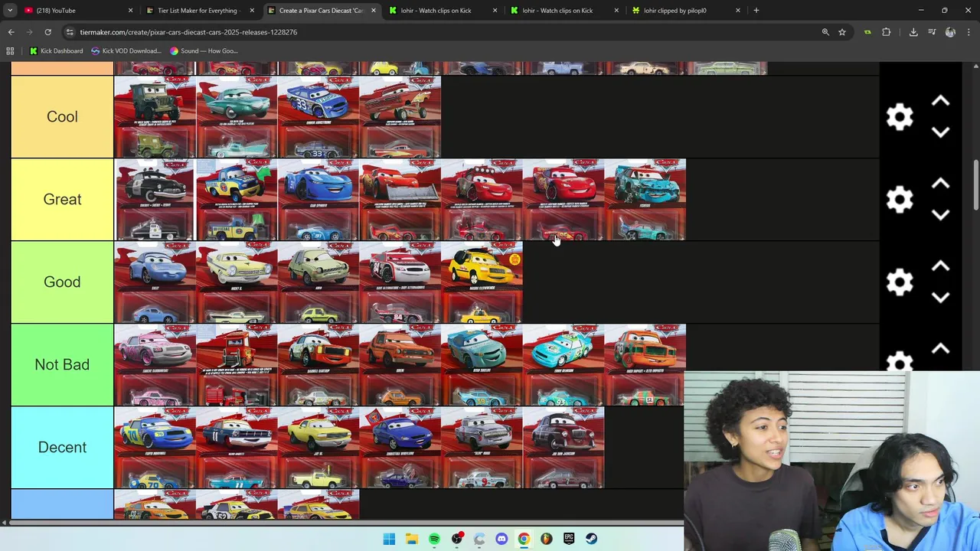Open Steam from the taskbar
Image resolution: width=980 pixels, height=551 pixels.
click(x=592, y=539)
